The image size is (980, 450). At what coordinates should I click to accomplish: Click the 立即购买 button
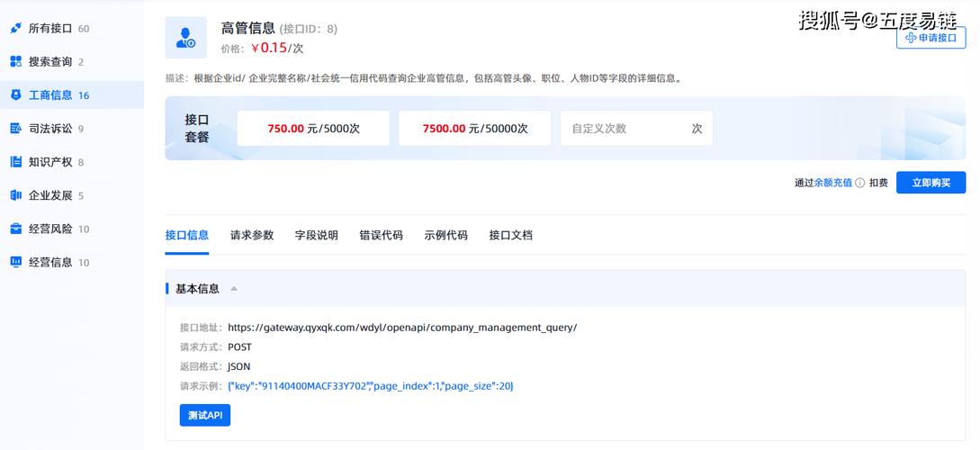coord(931,183)
